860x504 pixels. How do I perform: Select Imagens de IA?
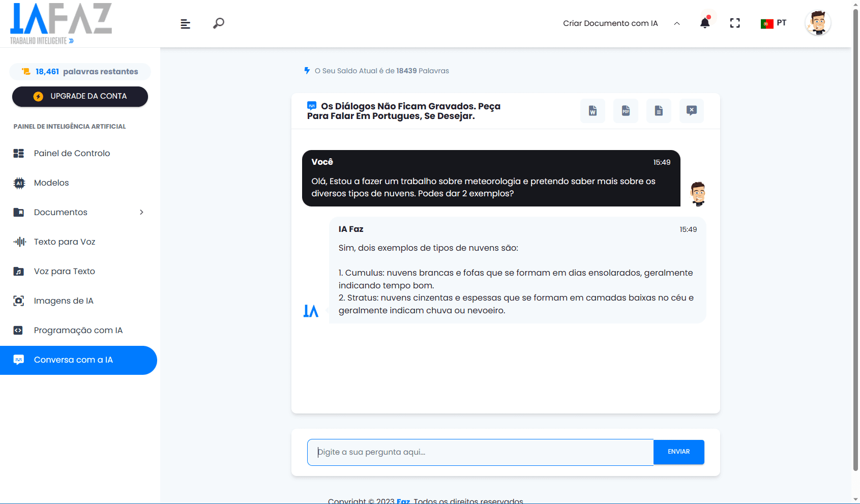64,301
